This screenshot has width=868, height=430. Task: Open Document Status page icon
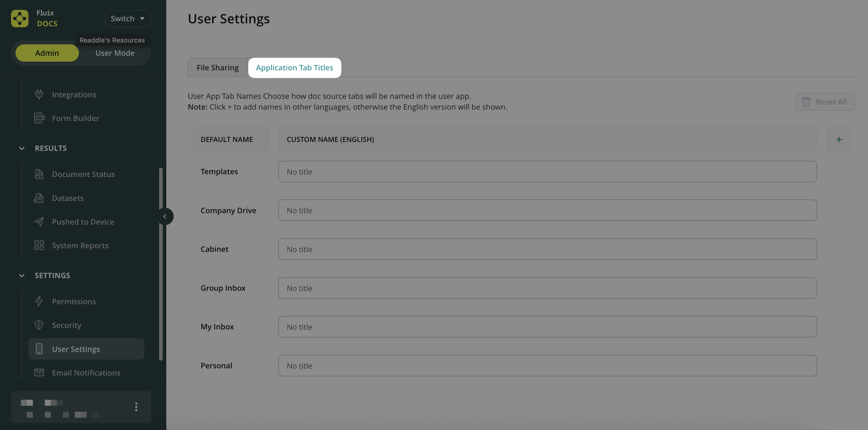click(x=39, y=174)
